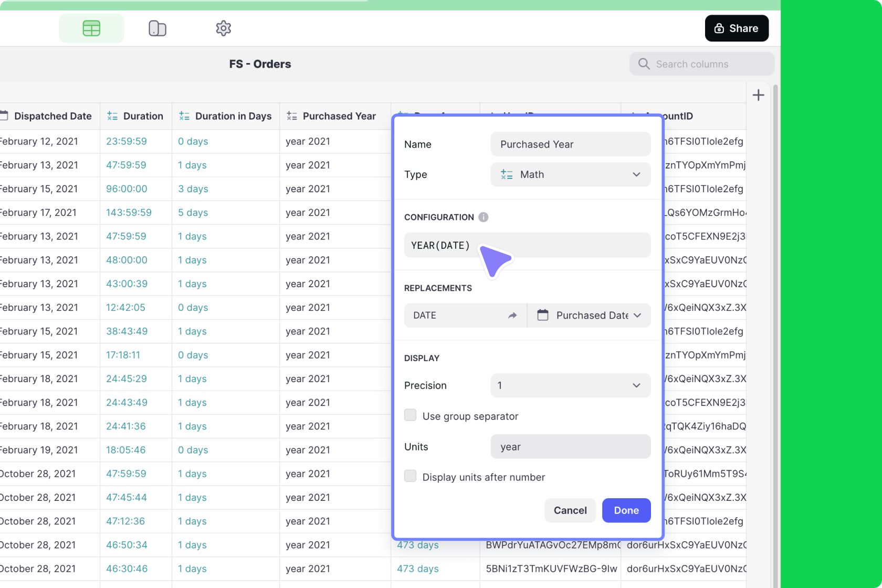Click the sort icon on Purchased Year header

pos(292,116)
